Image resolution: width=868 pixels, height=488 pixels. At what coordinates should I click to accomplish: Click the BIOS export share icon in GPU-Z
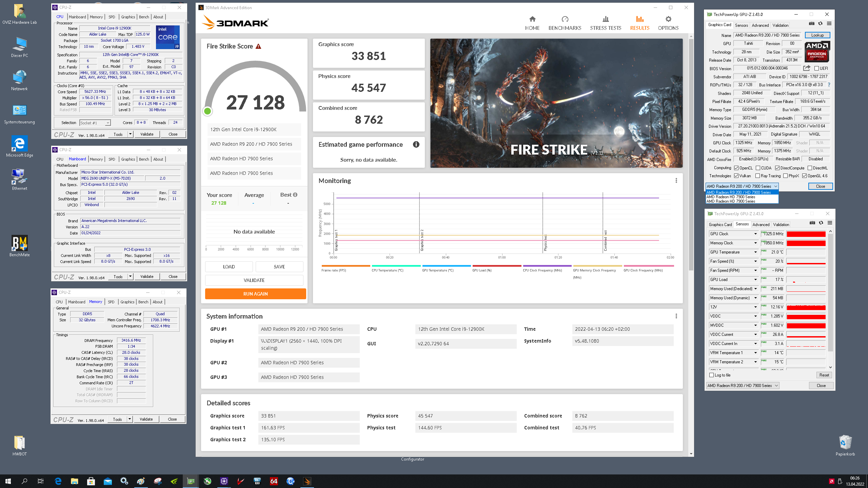click(807, 68)
